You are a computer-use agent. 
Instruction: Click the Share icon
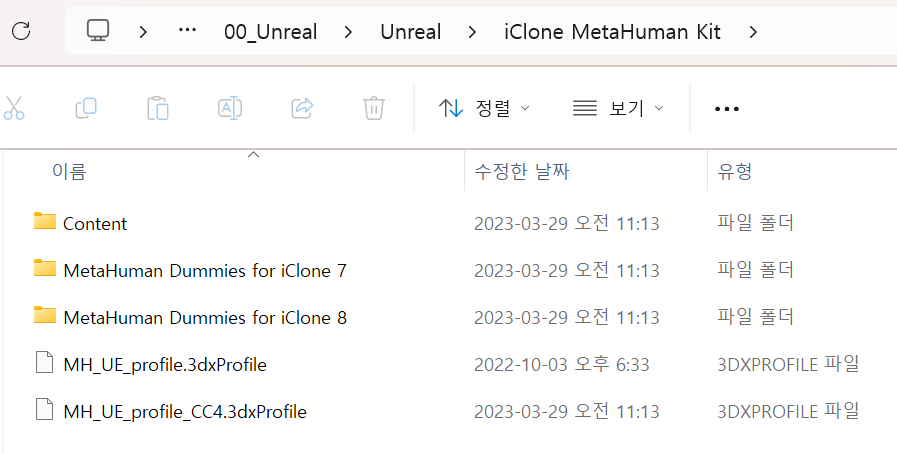coord(302,108)
